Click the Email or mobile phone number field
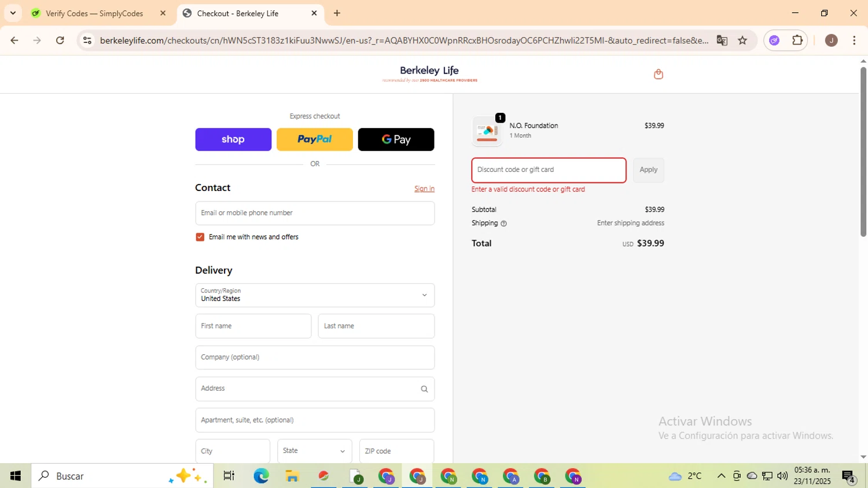 [x=315, y=213]
